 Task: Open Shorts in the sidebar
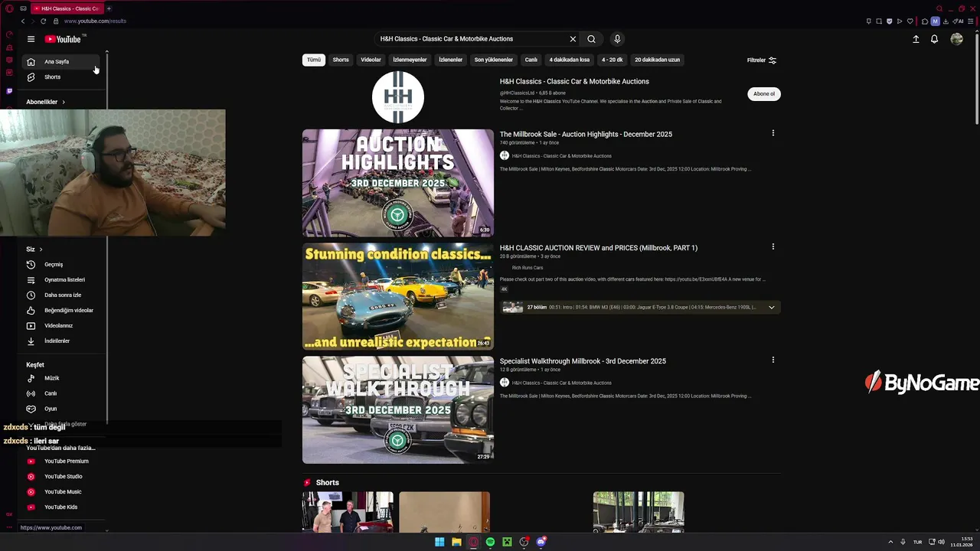pos(59,77)
